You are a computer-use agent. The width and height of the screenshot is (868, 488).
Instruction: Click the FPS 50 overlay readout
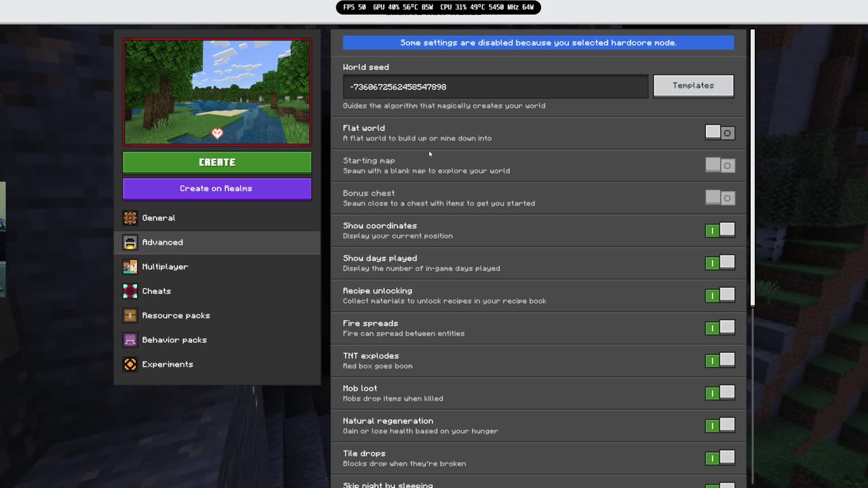pos(355,7)
